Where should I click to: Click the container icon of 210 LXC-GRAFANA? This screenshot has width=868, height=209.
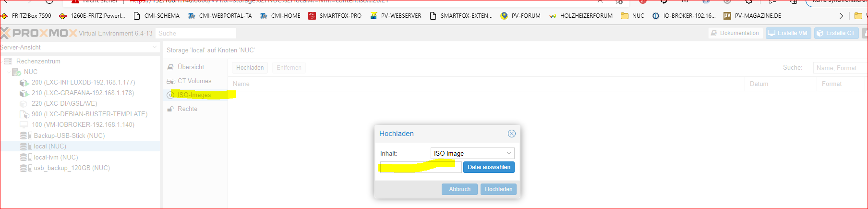pyautogui.click(x=24, y=93)
